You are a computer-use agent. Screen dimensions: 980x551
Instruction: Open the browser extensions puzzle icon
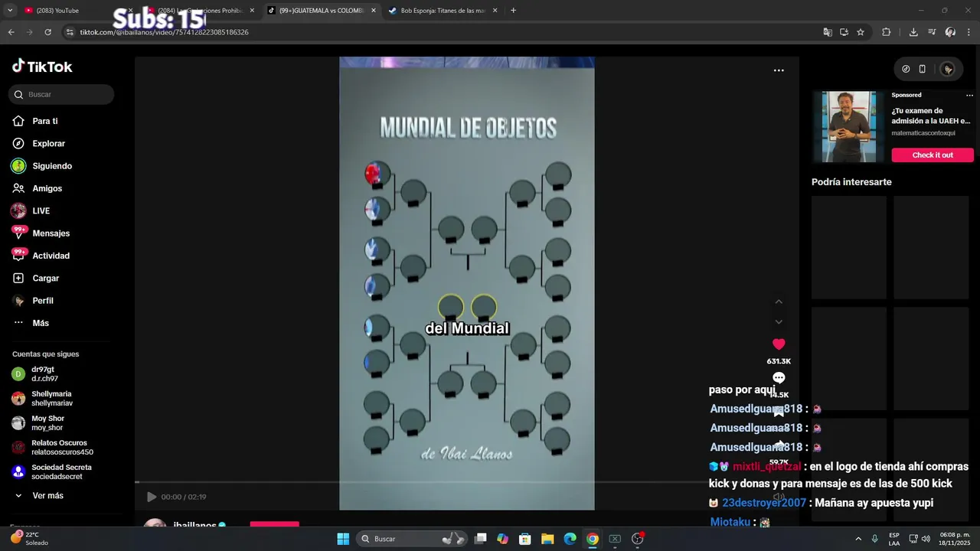[887, 32]
